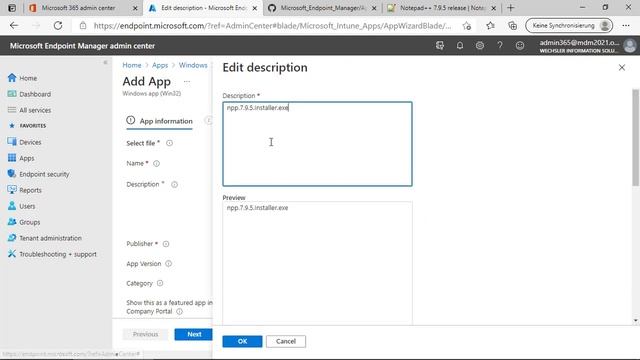Image resolution: width=640 pixels, height=360 pixels.
Task: Click the browser address bar
Action: [x=272, y=26]
